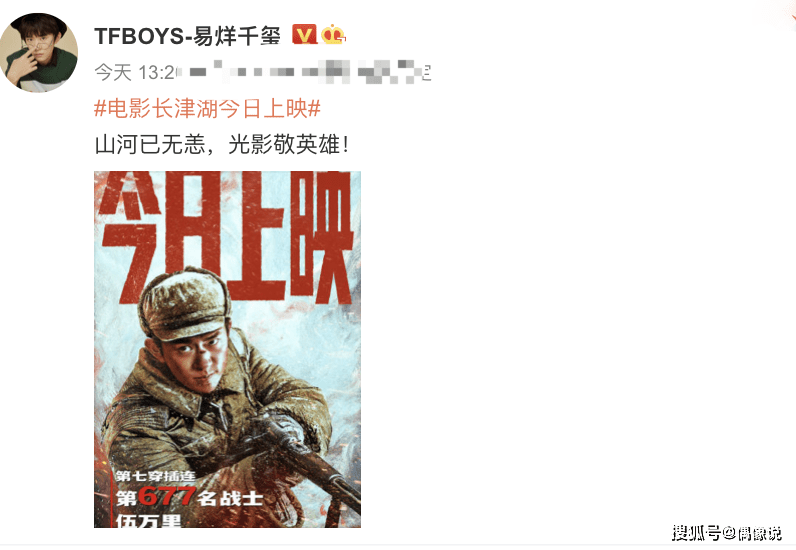Viewport: 796px width, 550px height.
Task: Click the 今天 text in timestamp
Action: pyautogui.click(x=113, y=73)
